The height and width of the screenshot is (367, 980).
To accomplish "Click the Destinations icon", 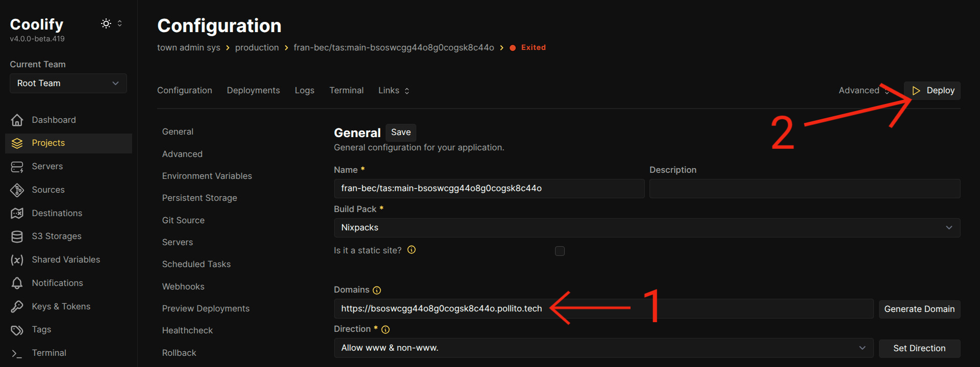I will (17, 213).
